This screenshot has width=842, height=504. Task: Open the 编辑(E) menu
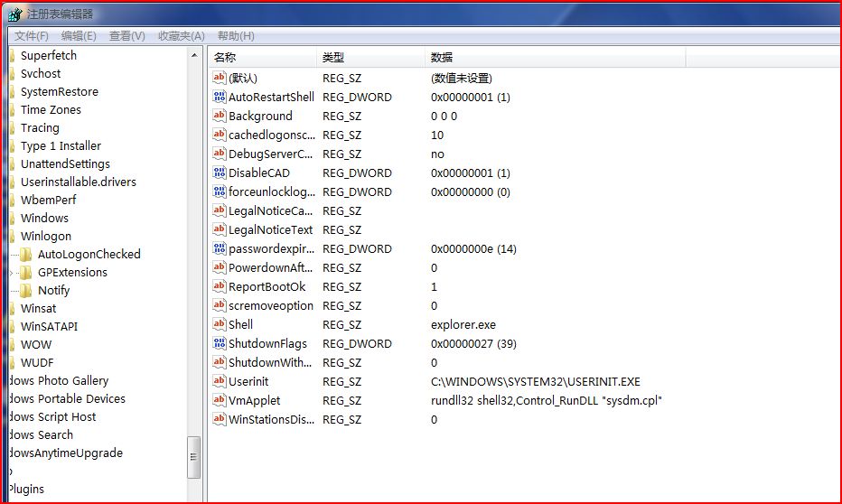pyautogui.click(x=79, y=36)
